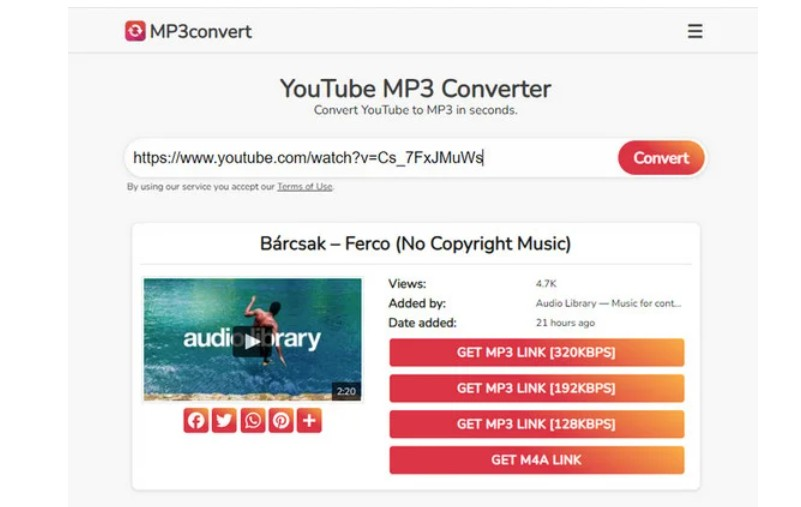Open more share options plus icon
The height and width of the screenshot is (507, 801).
click(x=309, y=420)
